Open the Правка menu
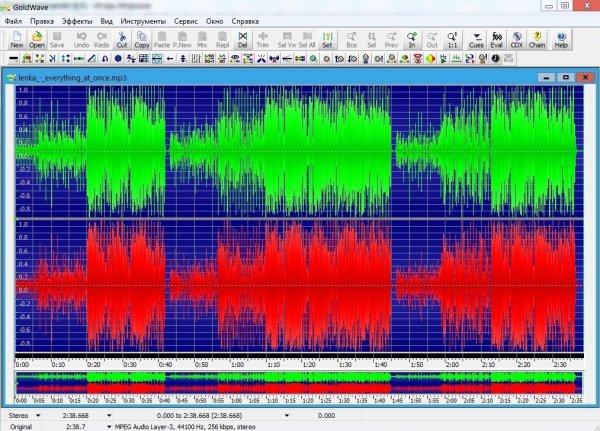 tap(42, 21)
